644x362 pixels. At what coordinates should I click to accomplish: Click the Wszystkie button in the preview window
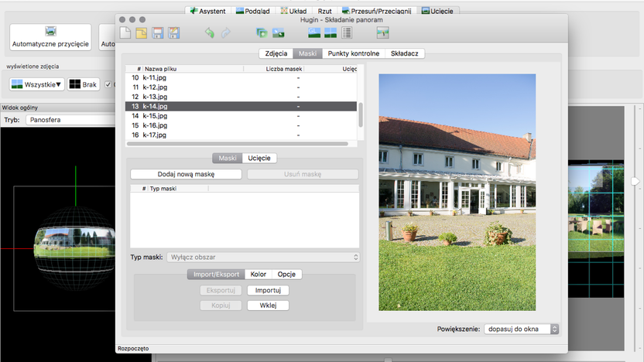[37, 84]
